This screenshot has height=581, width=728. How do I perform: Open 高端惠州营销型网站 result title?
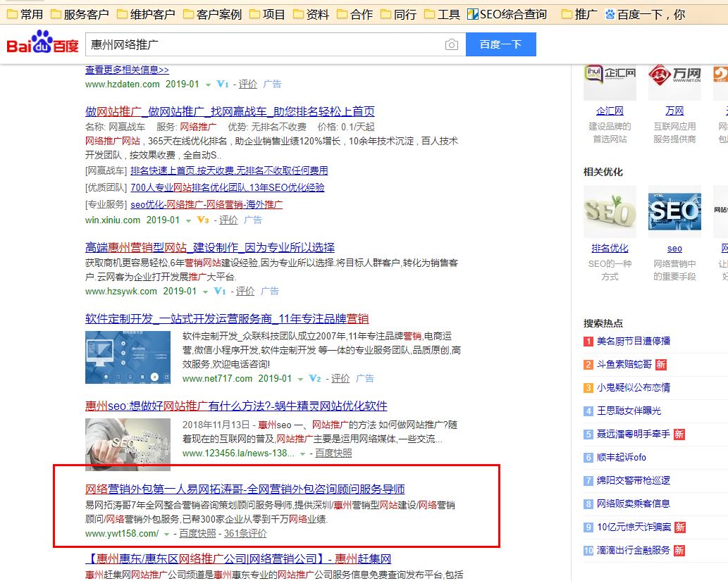coord(210,247)
